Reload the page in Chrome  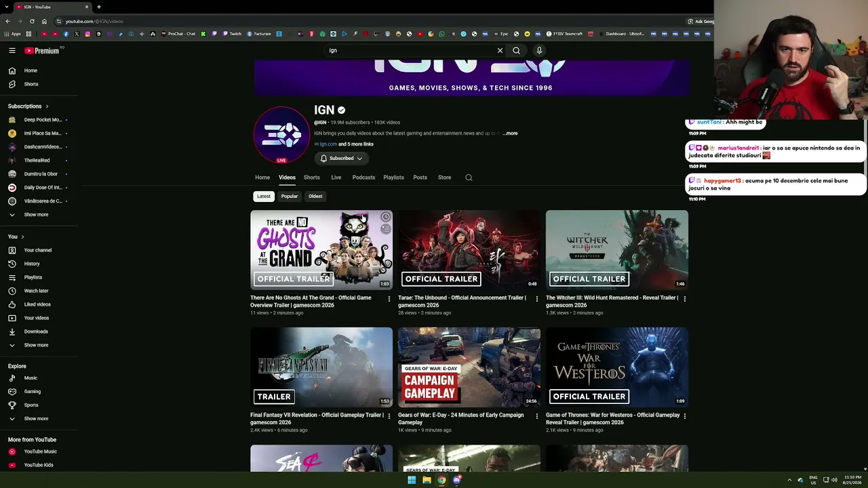point(31,21)
